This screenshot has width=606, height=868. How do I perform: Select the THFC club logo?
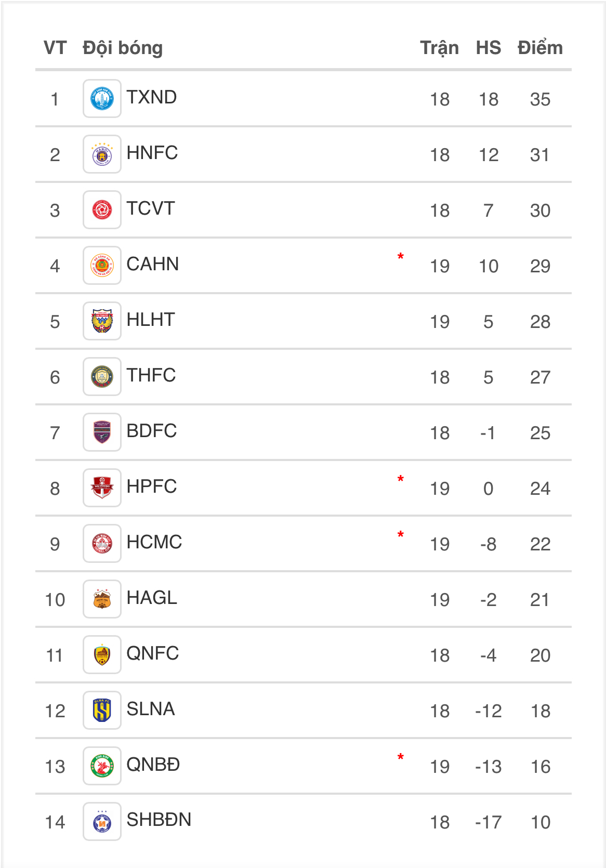click(x=102, y=376)
